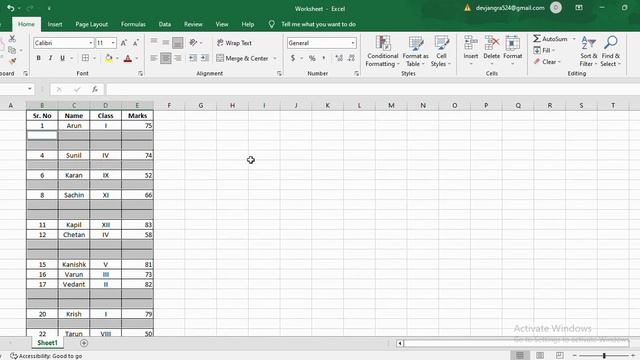Toggle Top Align
640x360 pixels.
154,42
